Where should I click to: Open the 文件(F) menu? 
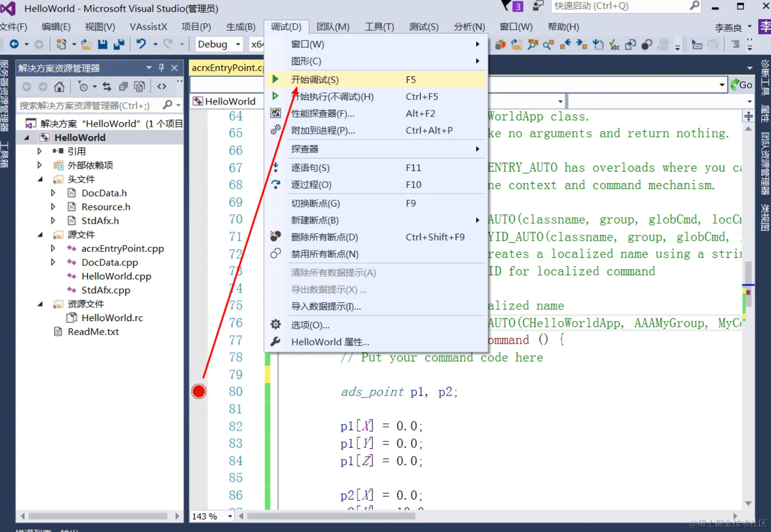tap(14, 27)
